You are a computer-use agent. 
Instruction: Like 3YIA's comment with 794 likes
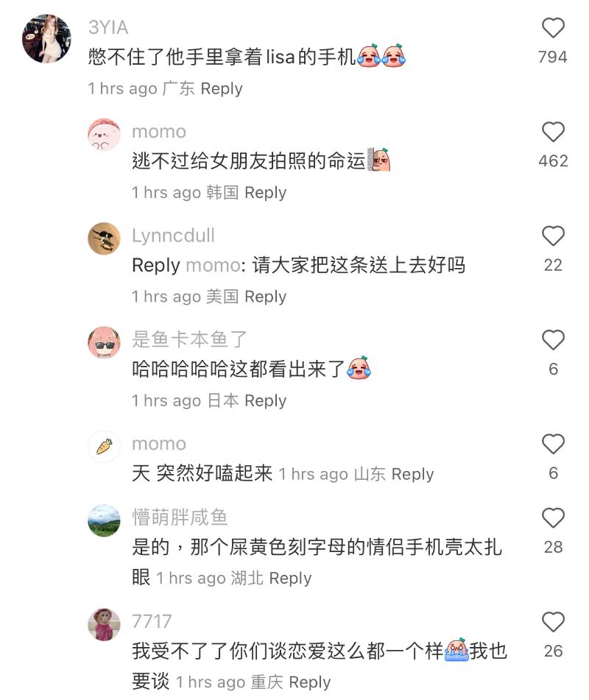coord(553,28)
